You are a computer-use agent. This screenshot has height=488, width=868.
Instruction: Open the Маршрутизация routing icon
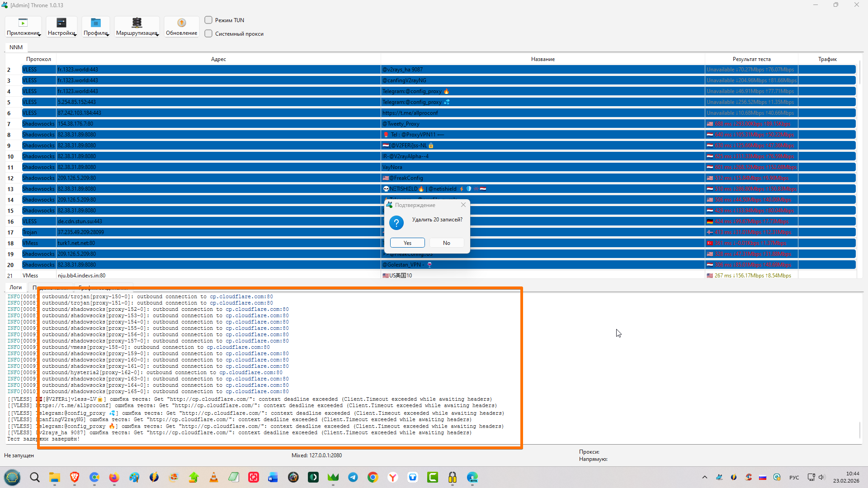(x=137, y=23)
